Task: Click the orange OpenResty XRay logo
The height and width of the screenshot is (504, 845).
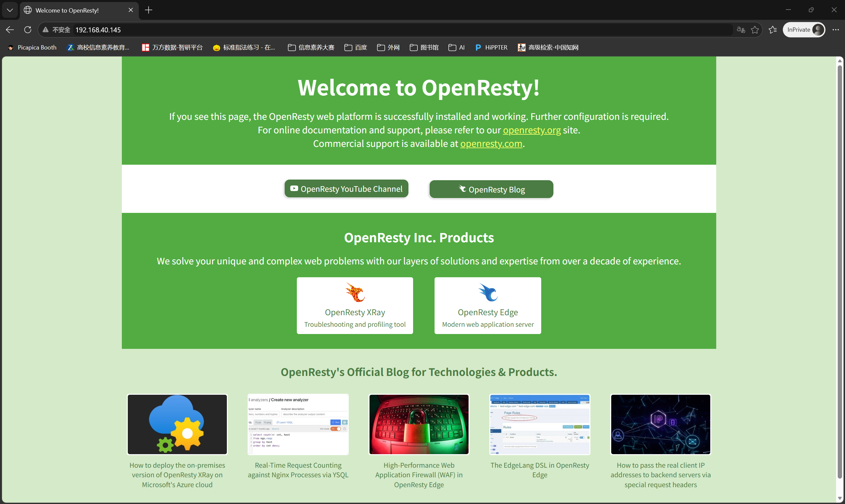Action: tap(355, 292)
